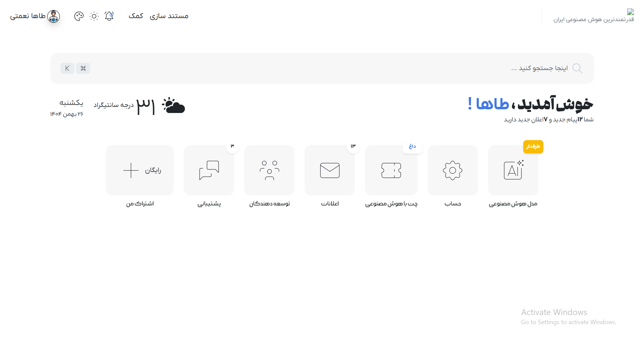Click the plus subscription tile
The width and height of the screenshot is (644, 362).
click(140, 170)
